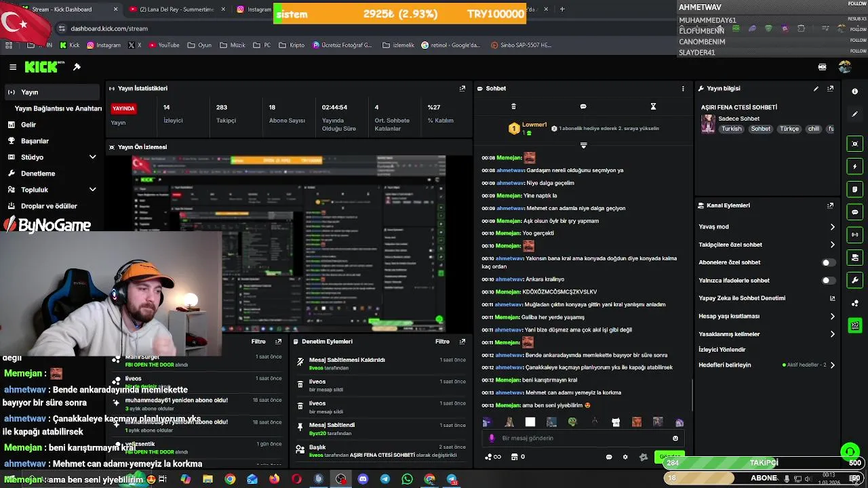Open Yapay Zeka ile Sohbet Denetimi link

766,298
